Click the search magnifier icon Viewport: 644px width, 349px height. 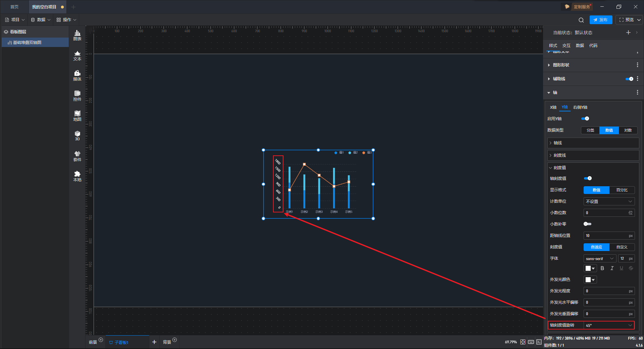click(581, 20)
